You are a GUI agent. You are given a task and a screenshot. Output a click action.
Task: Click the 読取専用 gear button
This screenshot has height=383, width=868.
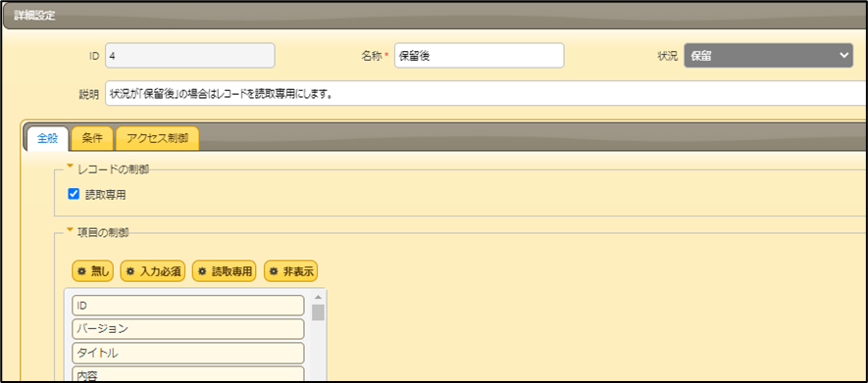pyautogui.click(x=225, y=271)
